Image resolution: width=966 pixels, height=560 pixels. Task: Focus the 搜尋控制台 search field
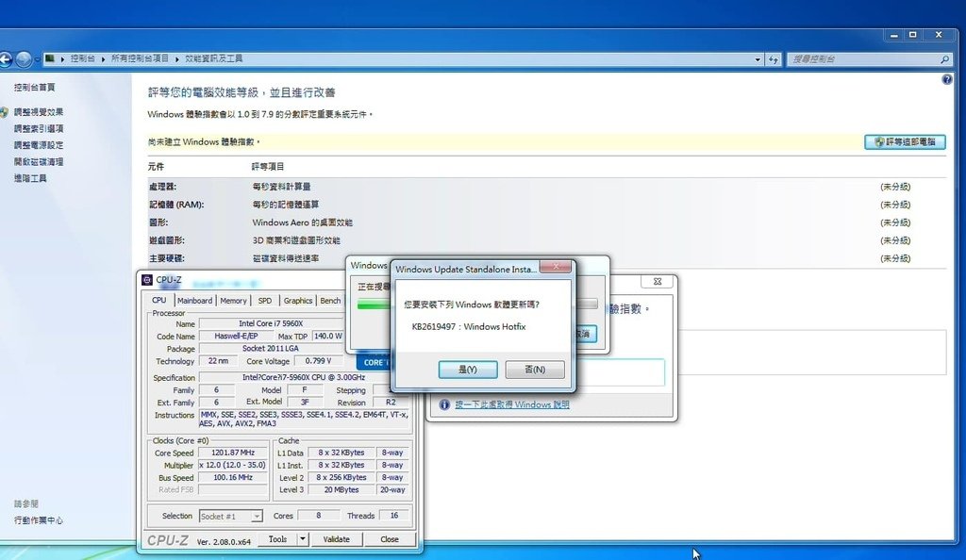869,59
